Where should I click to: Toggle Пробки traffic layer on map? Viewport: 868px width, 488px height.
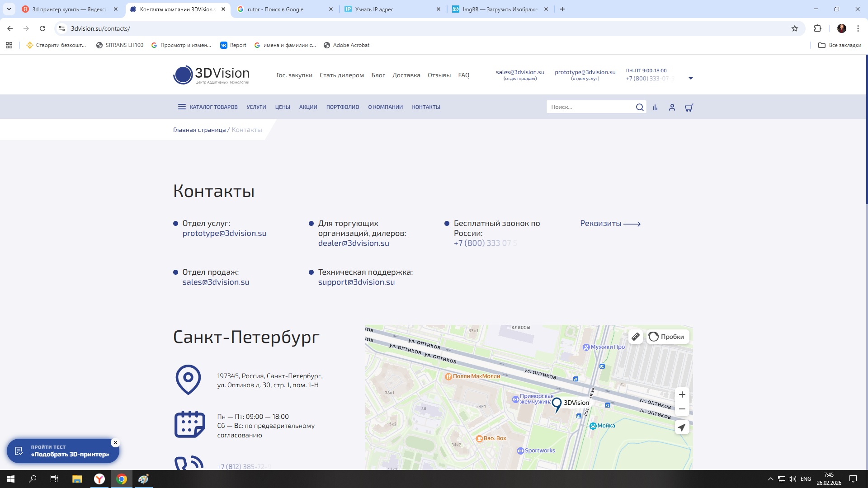click(x=667, y=337)
